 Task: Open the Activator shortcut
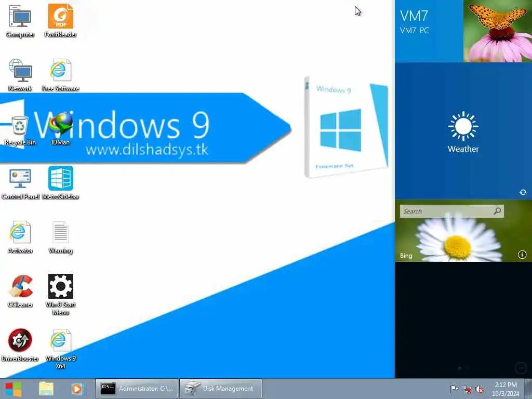tap(20, 237)
